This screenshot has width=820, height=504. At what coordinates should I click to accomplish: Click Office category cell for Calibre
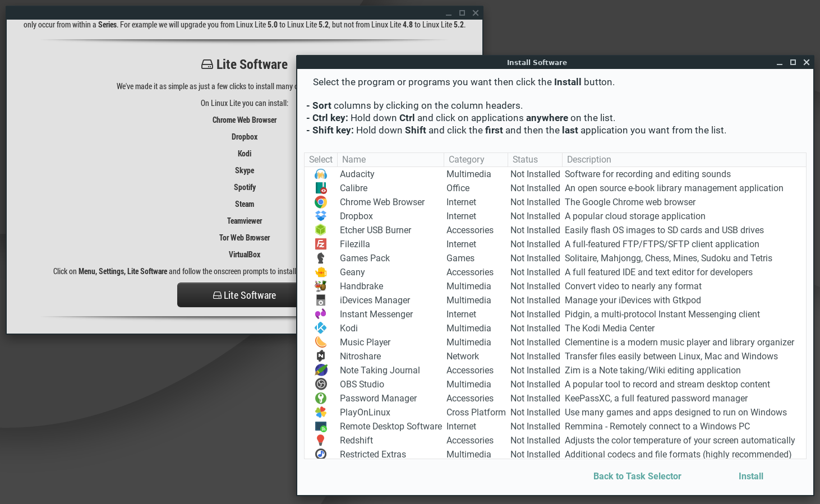coord(458,188)
